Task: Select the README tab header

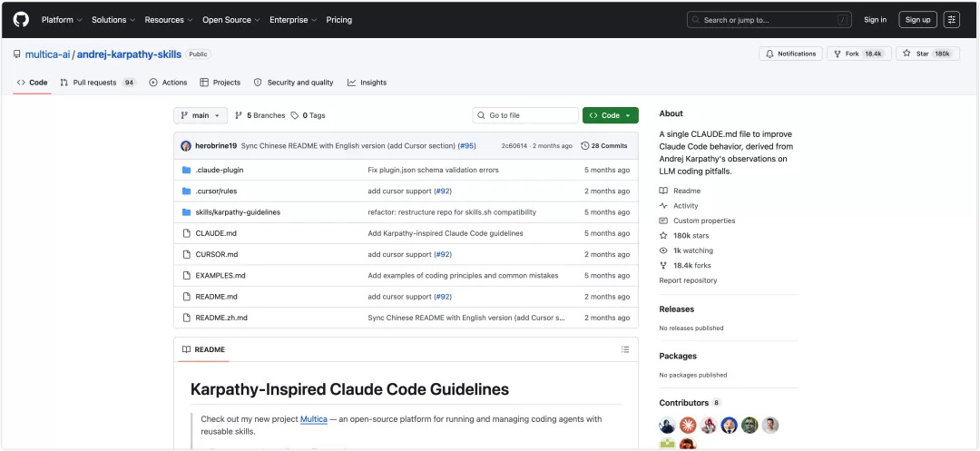Action: click(204, 349)
